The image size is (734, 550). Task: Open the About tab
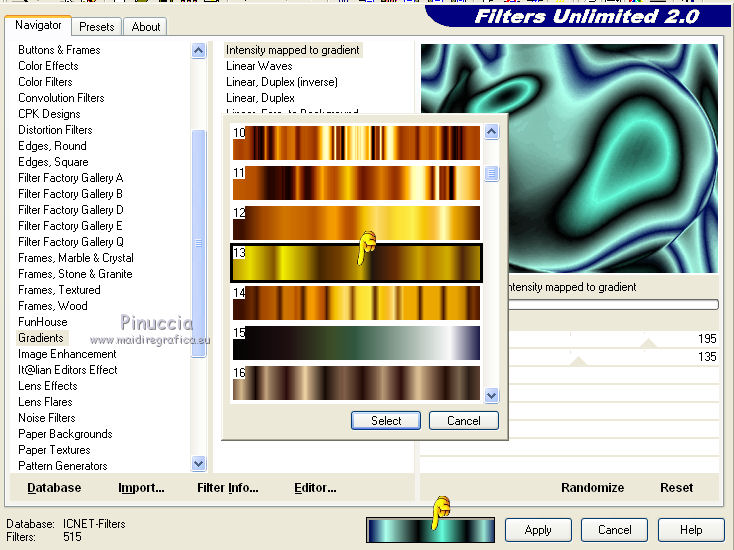click(x=146, y=27)
